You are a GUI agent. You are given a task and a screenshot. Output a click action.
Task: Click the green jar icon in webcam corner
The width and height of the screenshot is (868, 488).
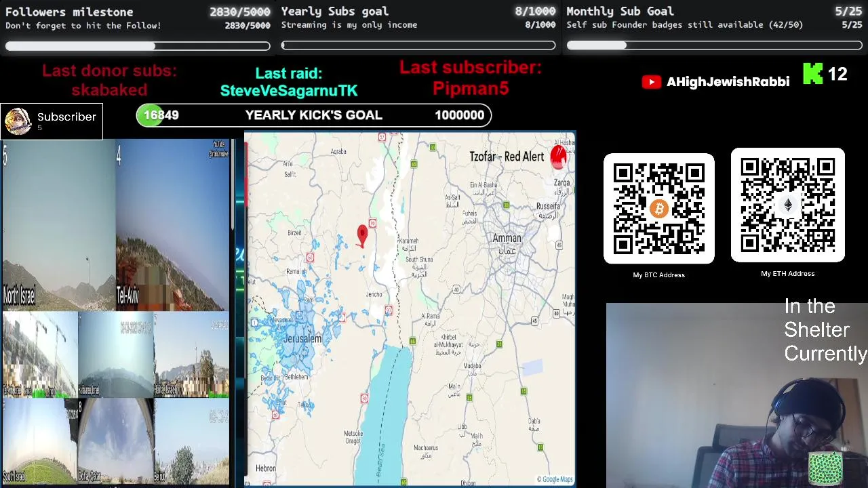click(x=825, y=468)
